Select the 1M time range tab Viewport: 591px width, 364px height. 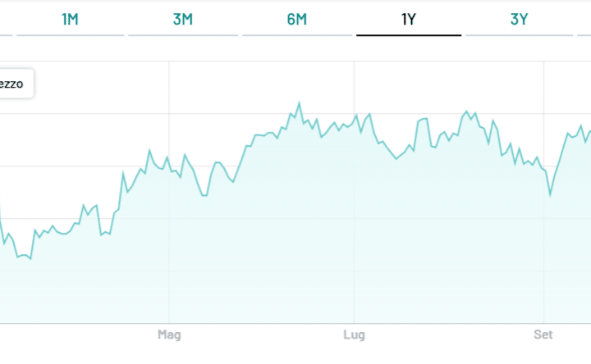tap(70, 20)
